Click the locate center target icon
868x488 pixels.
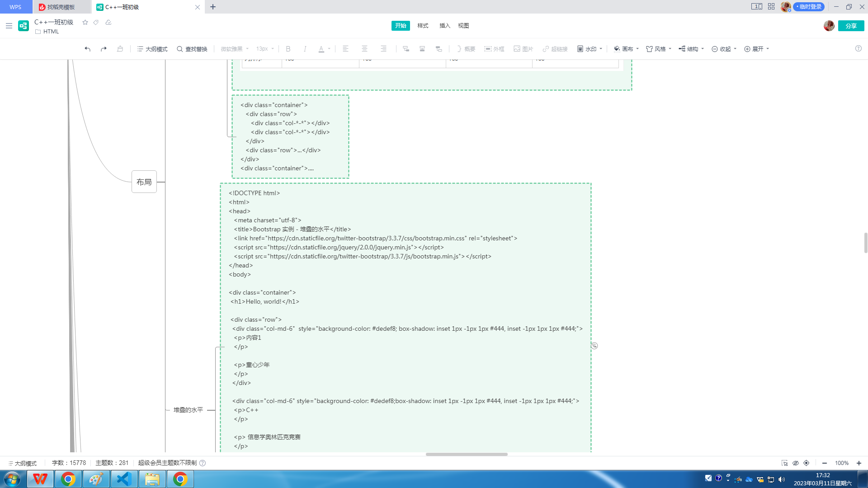807,463
